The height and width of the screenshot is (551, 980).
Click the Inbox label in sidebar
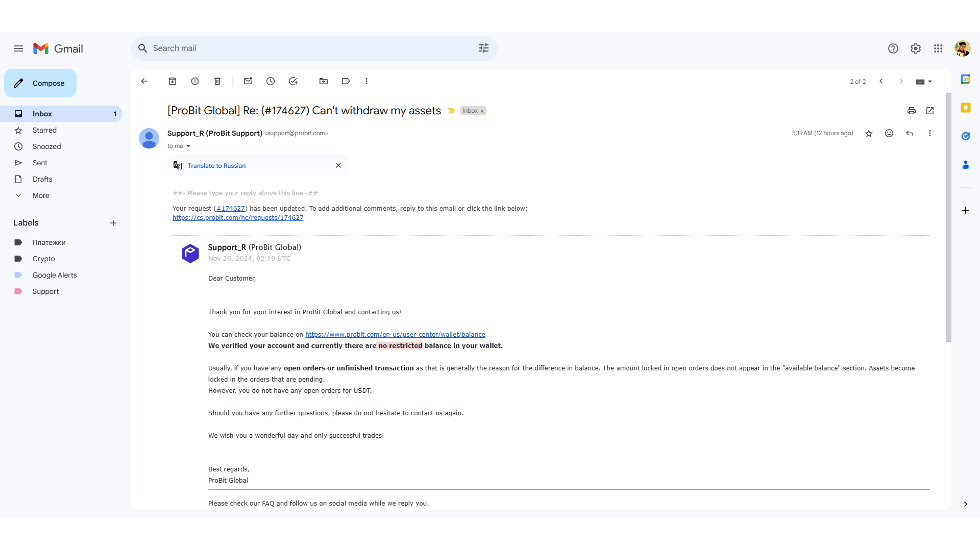[42, 113]
